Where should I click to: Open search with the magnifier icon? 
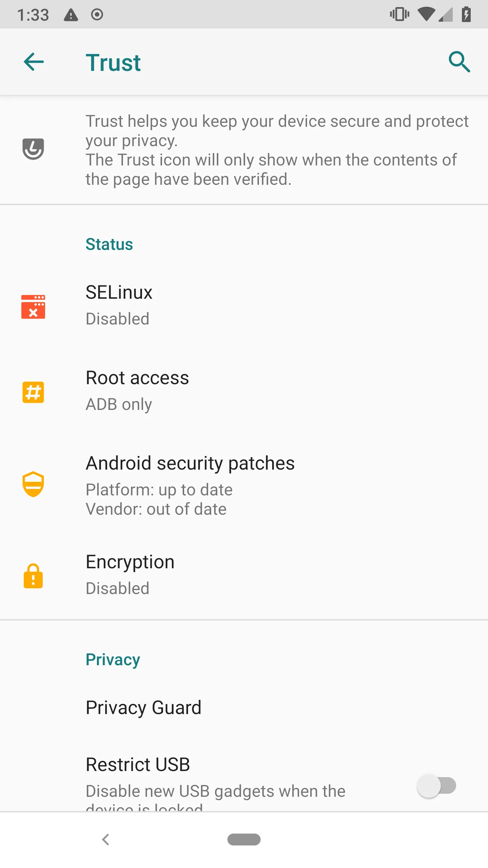click(459, 62)
